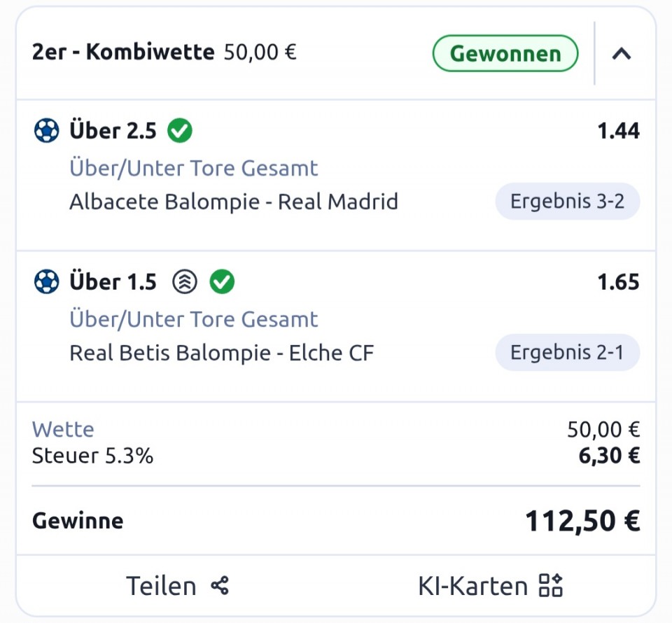Click the 2er - Kombiwette title
Image resolution: width=672 pixels, height=623 pixels.
click(x=123, y=52)
